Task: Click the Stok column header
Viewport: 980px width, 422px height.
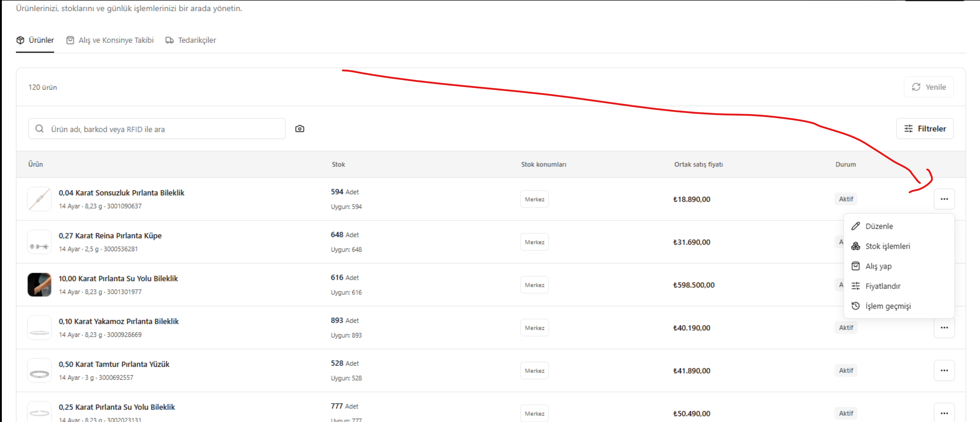Action: pyautogui.click(x=338, y=165)
